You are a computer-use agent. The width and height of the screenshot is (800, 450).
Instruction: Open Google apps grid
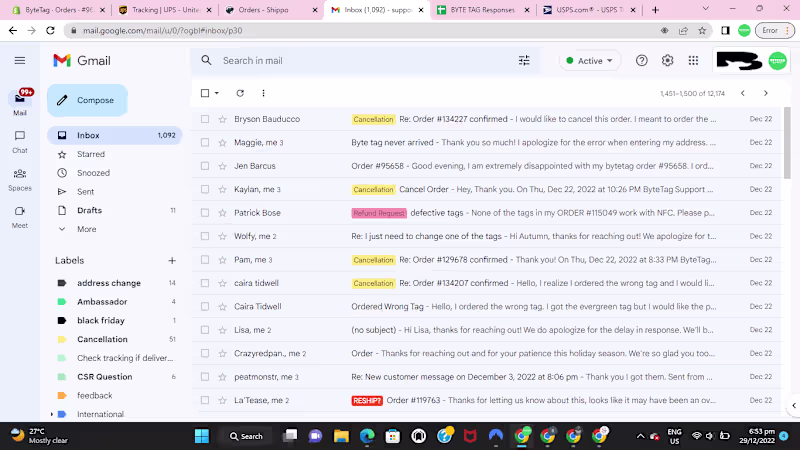coord(693,61)
